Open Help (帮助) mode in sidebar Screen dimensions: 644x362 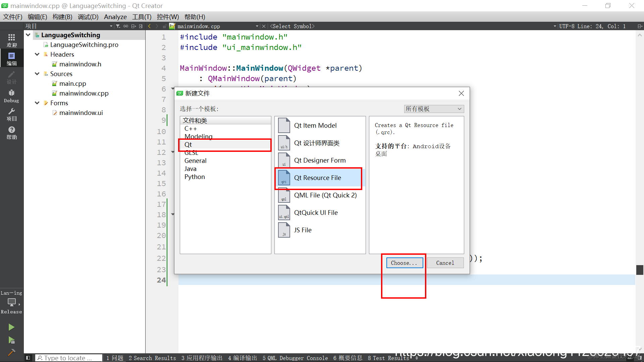point(12,133)
